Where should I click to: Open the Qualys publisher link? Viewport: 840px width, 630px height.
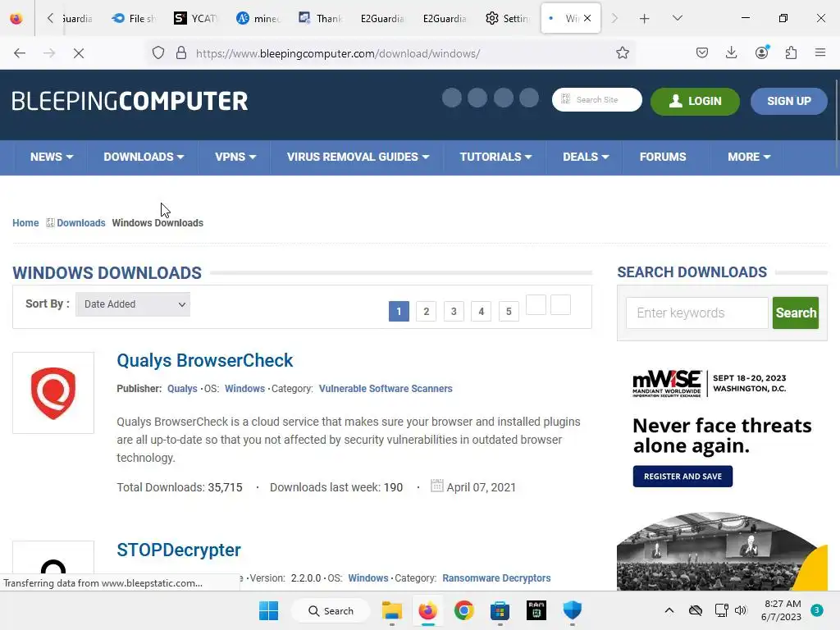click(182, 389)
